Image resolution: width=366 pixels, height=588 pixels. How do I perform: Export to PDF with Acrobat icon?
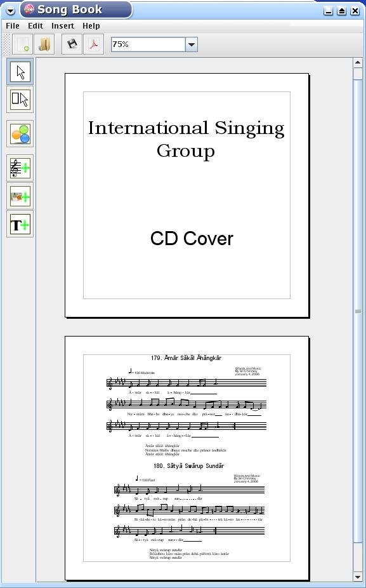(x=94, y=44)
